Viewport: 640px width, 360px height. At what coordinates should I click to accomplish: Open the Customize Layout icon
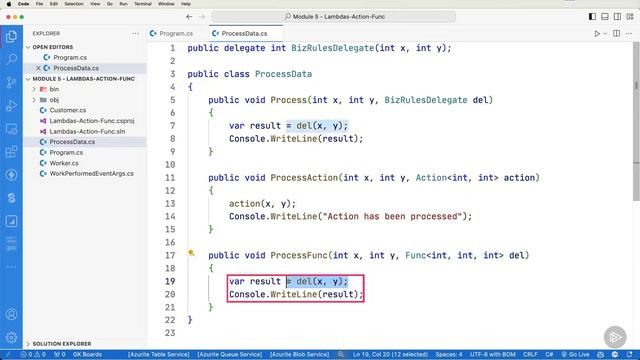click(630, 17)
